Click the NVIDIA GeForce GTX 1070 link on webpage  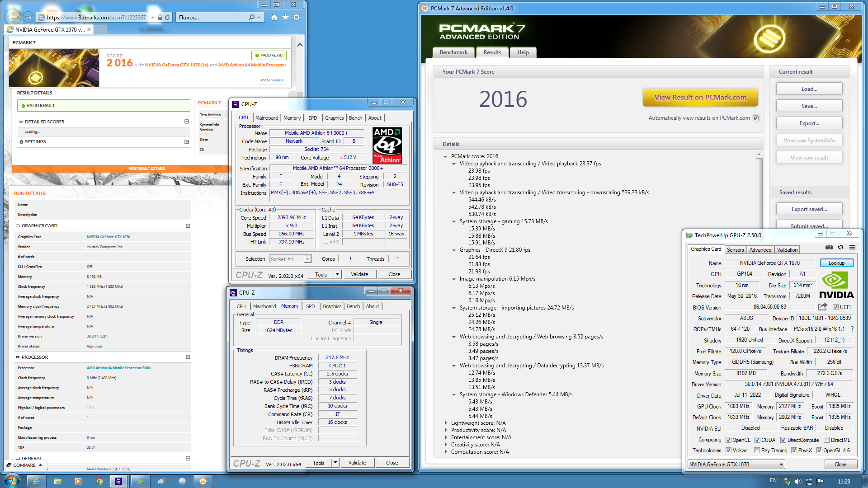[108, 237]
